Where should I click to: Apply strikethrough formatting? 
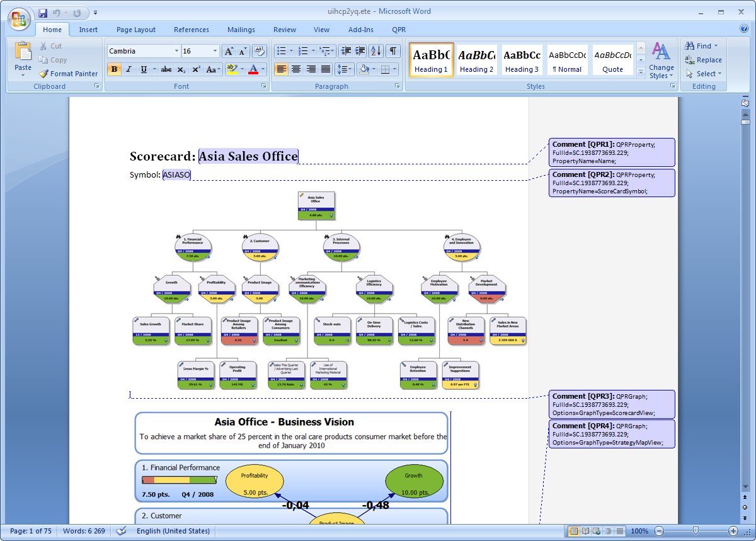[166, 69]
